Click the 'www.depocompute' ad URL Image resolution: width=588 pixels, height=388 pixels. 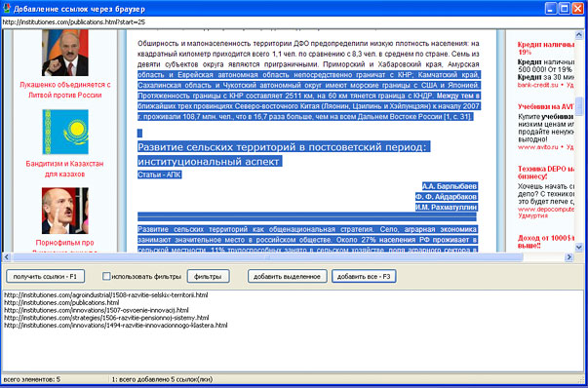[x=546, y=210]
